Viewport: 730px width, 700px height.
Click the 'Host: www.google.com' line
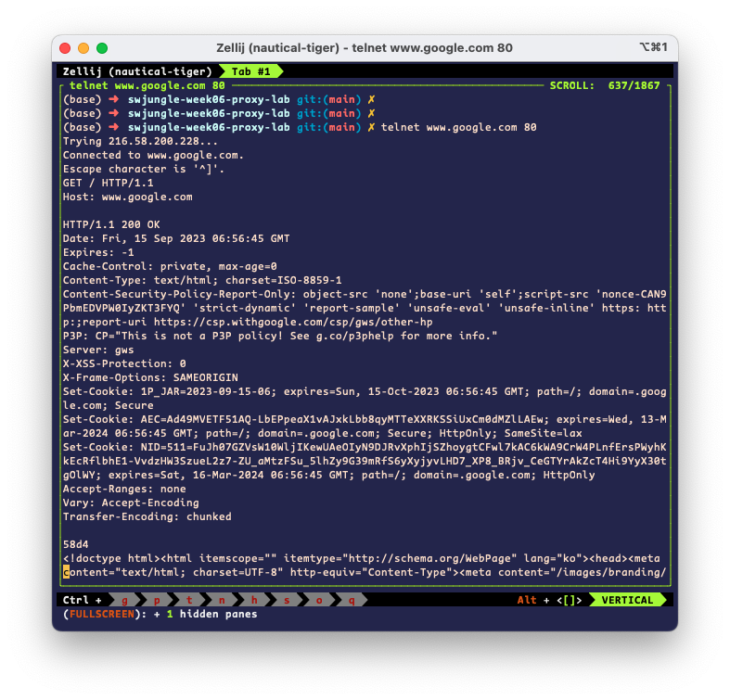(128, 197)
